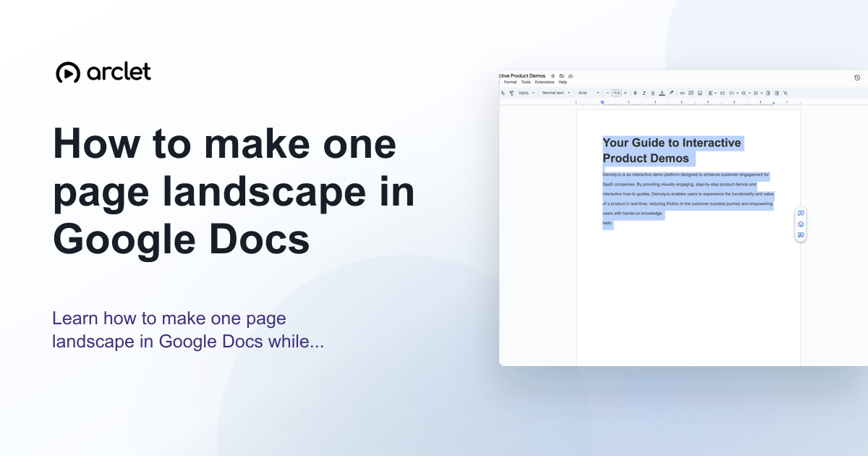Click the docs screenshot thumbnail
The width and height of the screenshot is (868, 456).
(x=684, y=217)
